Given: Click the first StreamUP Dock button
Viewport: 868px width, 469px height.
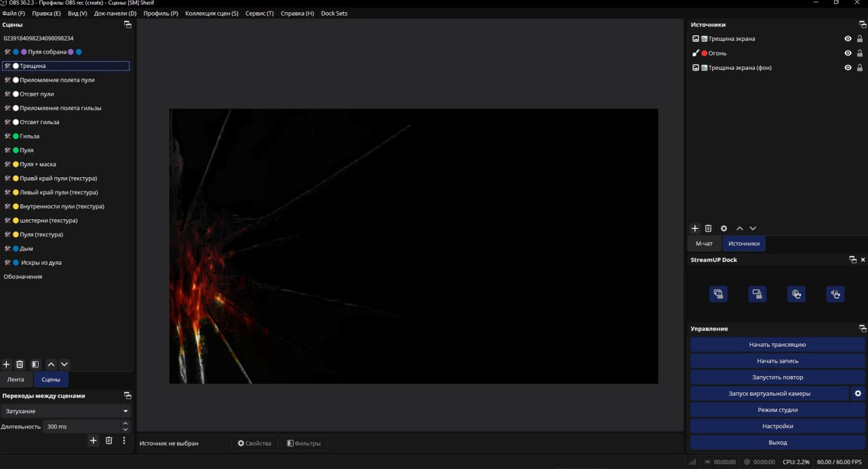Looking at the screenshot, I should click(718, 294).
